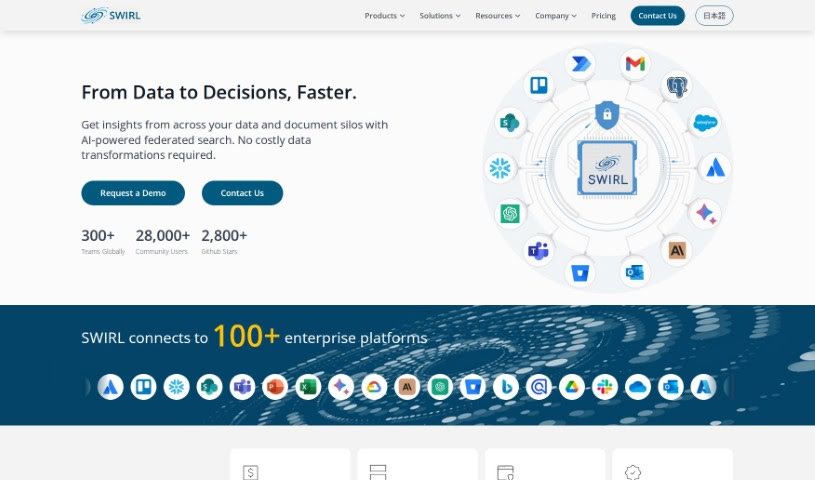The width and height of the screenshot is (815, 480).
Task: Select the Power Automate icon in the diagram
Action: (x=580, y=64)
